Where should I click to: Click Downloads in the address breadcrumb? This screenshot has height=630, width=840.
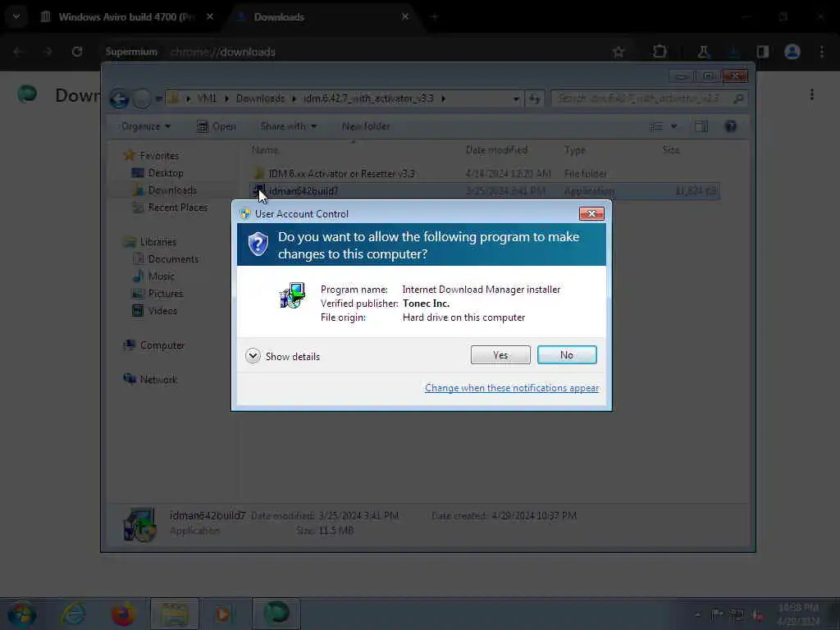[260, 98]
